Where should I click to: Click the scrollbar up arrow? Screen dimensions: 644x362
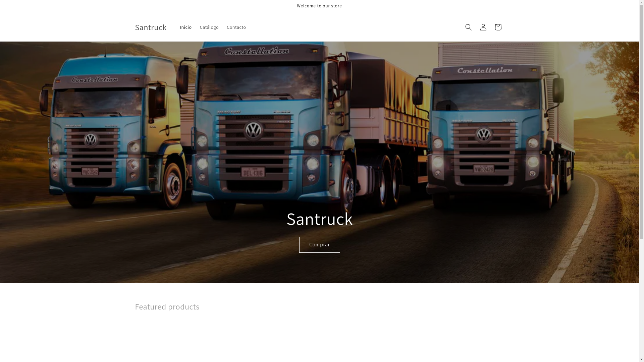(641, 3)
